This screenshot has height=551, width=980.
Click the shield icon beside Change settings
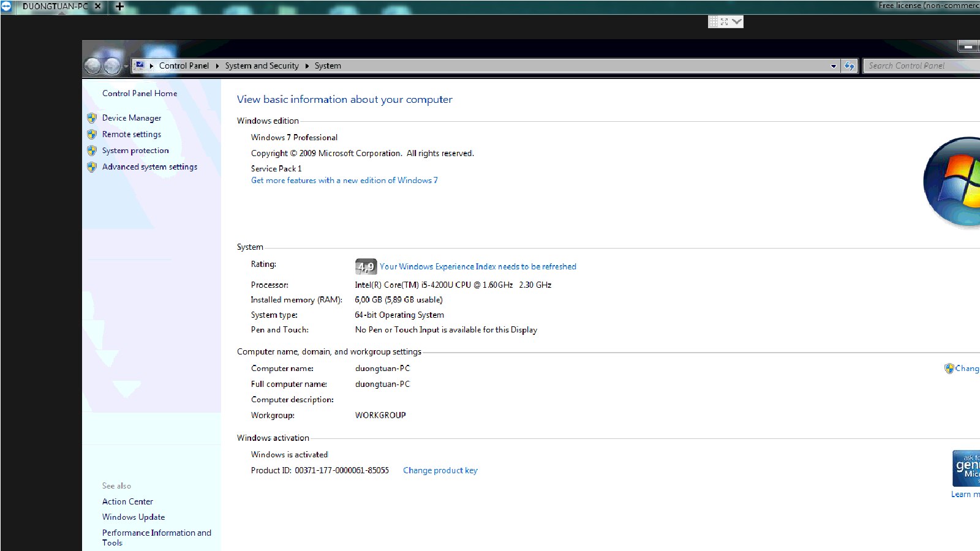click(x=949, y=368)
